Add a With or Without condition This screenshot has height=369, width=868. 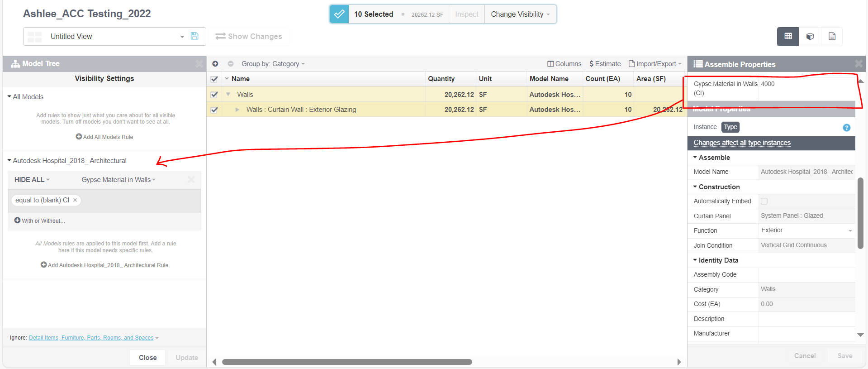(40, 220)
